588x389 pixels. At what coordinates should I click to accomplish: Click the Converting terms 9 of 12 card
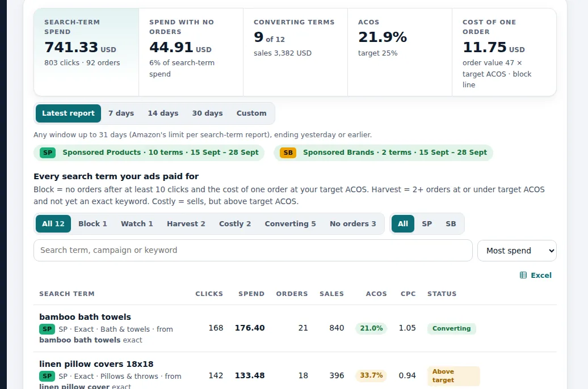pos(296,52)
